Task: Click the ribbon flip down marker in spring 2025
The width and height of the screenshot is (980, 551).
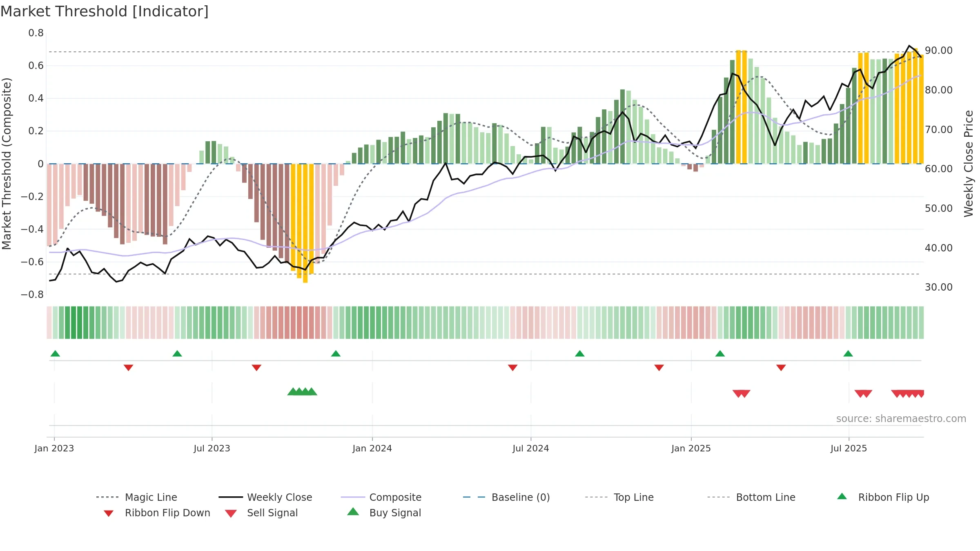Action: (781, 368)
